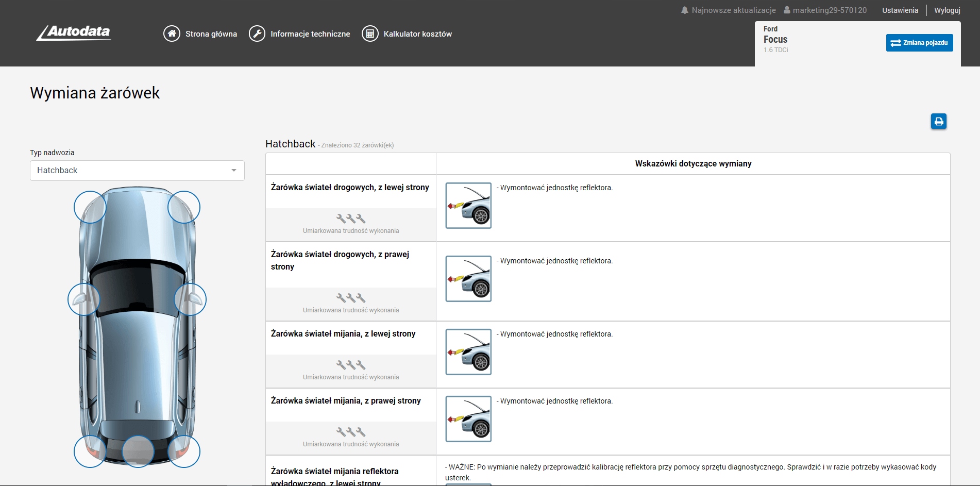Open the Typ nadwozia Hatchback dropdown
The width and height of the screenshot is (980, 486).
(137, 171)
